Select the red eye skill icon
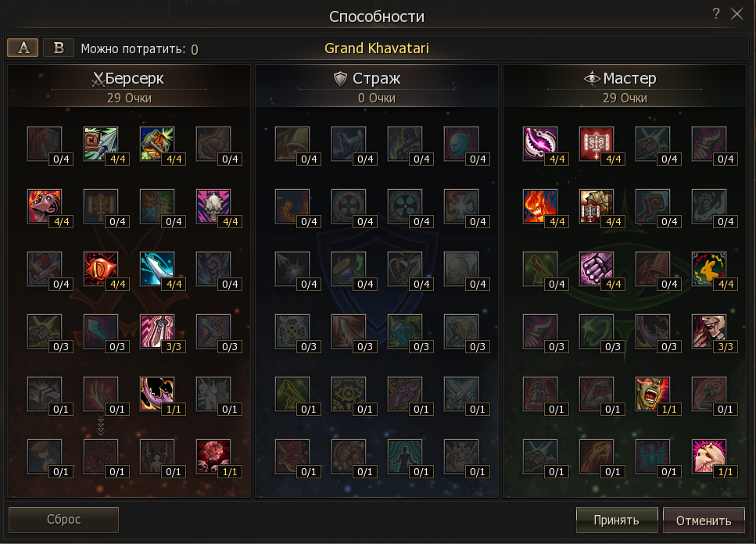The image size is (756, 544). 100,269
